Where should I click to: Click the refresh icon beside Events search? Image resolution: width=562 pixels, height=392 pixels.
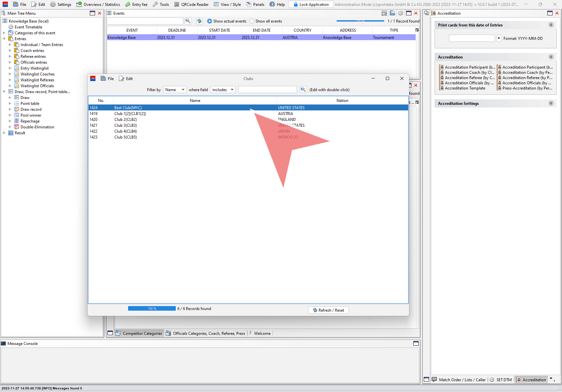(x=199, y=21)
